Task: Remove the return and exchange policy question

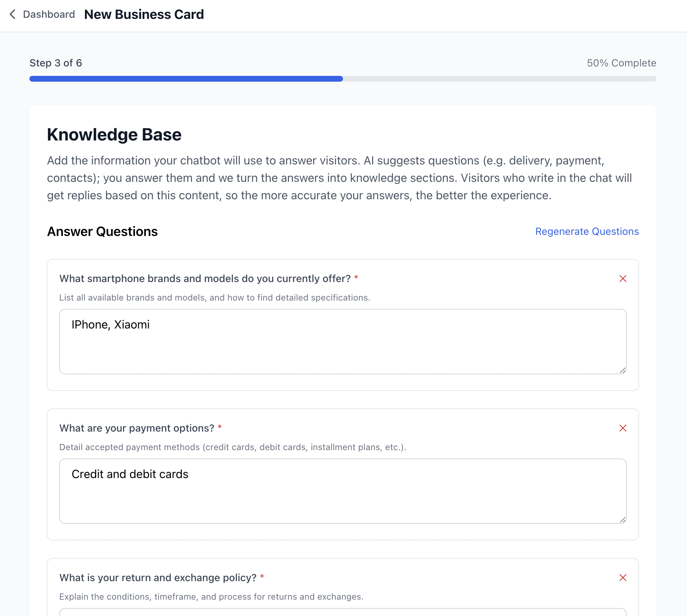Action: [x=623, y=578]
